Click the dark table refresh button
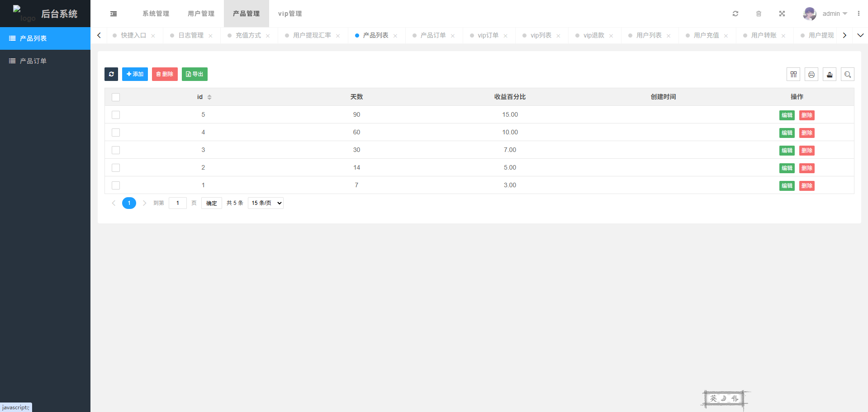 click(111, 74)
